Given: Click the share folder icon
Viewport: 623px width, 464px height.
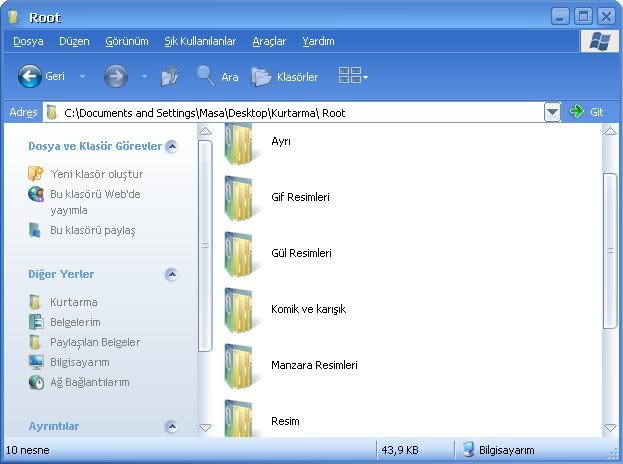Looking at the screenshot, I should pyautogui.click(x=35, y=230).
